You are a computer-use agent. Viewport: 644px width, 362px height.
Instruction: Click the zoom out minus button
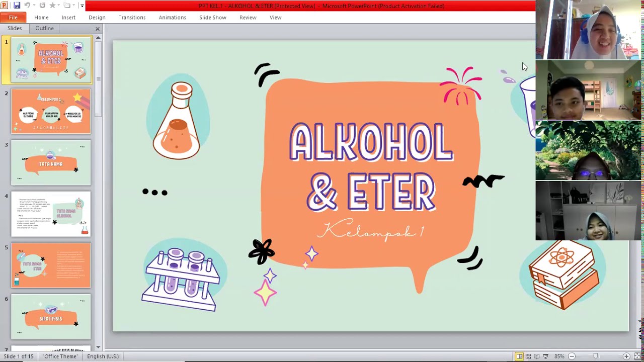572,356
